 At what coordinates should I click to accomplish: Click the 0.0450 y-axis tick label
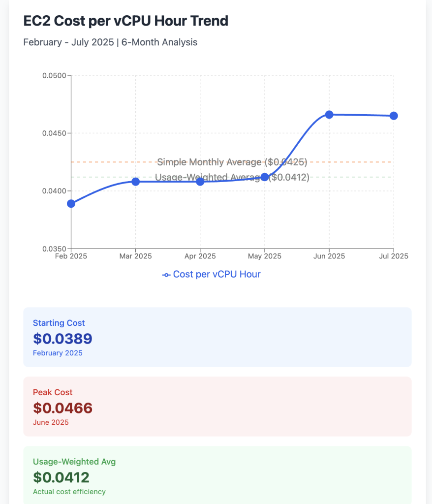tap(55, 133)
